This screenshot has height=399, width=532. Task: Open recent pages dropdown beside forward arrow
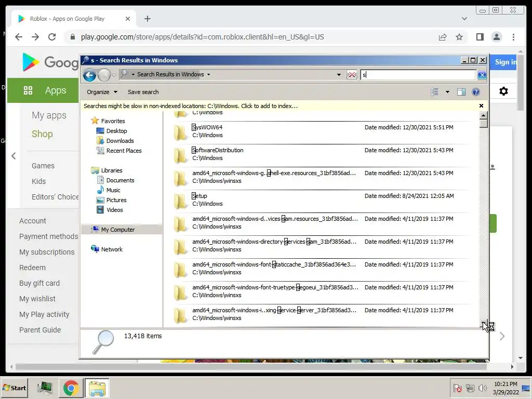114,75
